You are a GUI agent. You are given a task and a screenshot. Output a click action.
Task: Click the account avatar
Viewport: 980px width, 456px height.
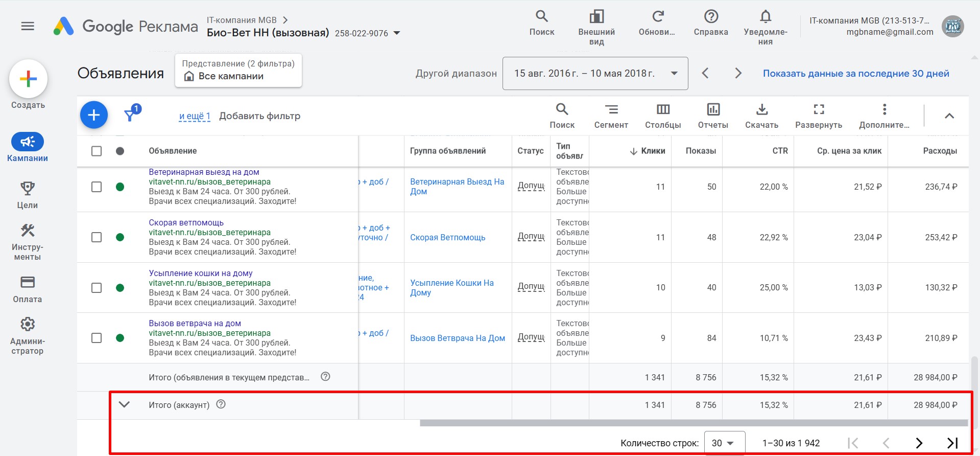952,26
